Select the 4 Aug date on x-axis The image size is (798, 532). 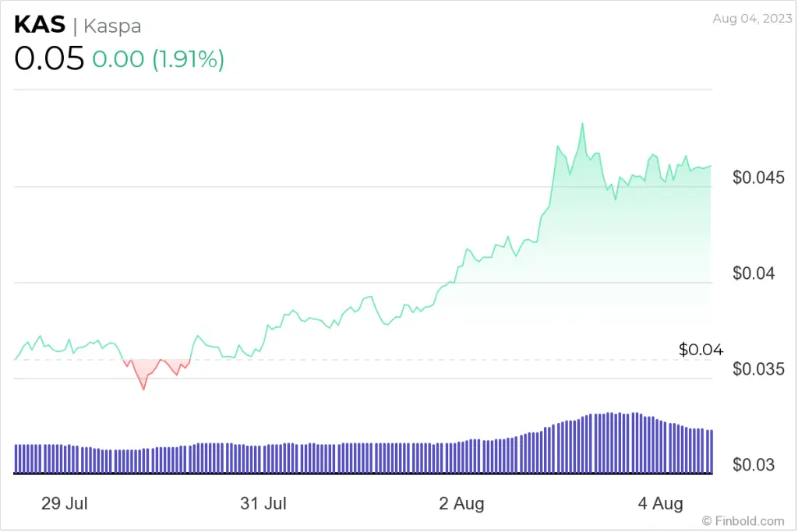coord(660,504)
